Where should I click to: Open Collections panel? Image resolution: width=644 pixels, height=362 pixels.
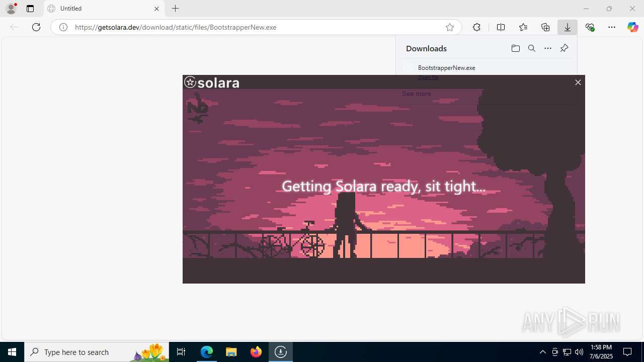545,27
